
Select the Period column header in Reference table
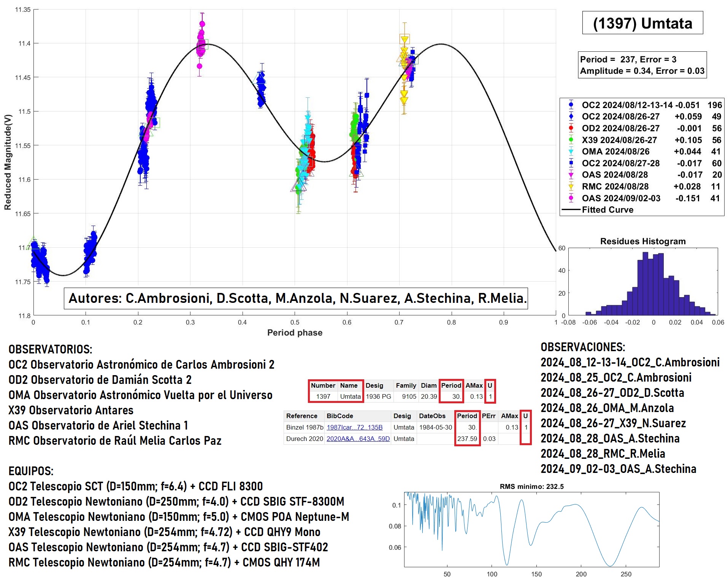(x=467, y=416)
